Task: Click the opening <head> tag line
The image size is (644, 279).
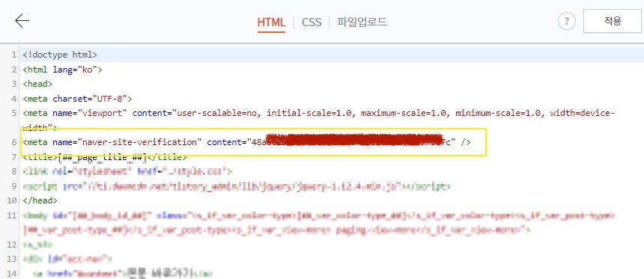Action: tap(37, 84)
